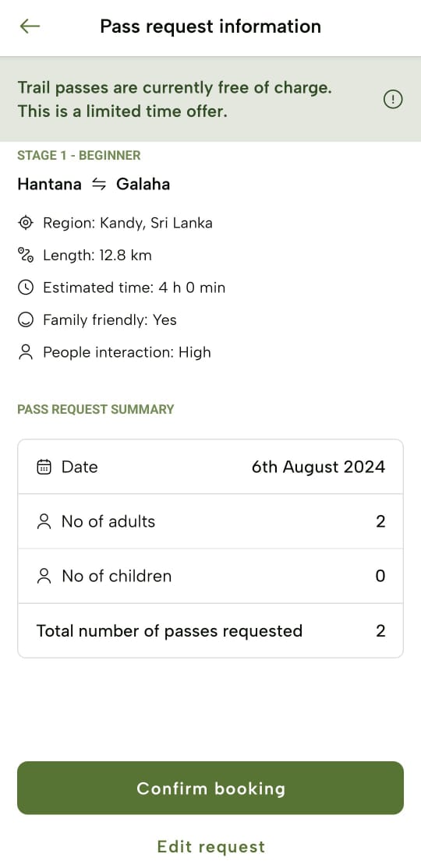Click the Stage 1 - Beginner label
This screenshot has width=421, height=868.
point(79,156)
